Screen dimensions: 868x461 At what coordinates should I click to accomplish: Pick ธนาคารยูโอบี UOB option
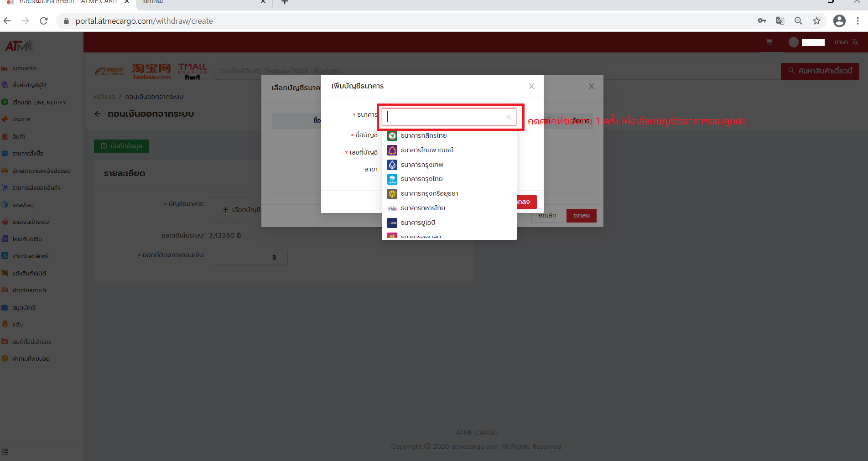pos(417,223)
